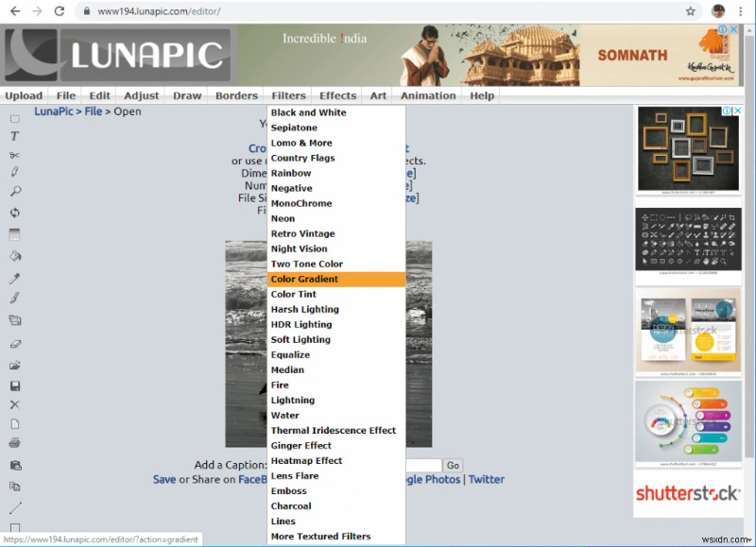Click the LunaPic breadcrumb link
756x547 pixels.
tap(54, 111)
